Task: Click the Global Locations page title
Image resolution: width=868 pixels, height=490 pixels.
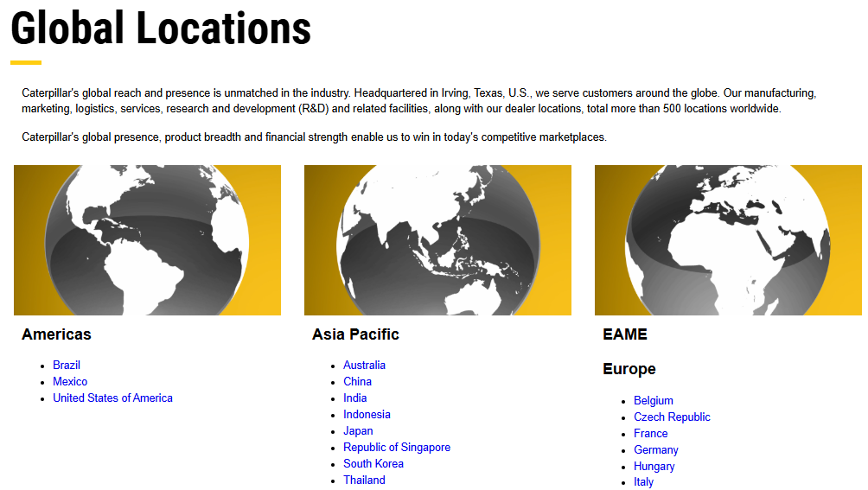Action: click(x=161, y=29)
